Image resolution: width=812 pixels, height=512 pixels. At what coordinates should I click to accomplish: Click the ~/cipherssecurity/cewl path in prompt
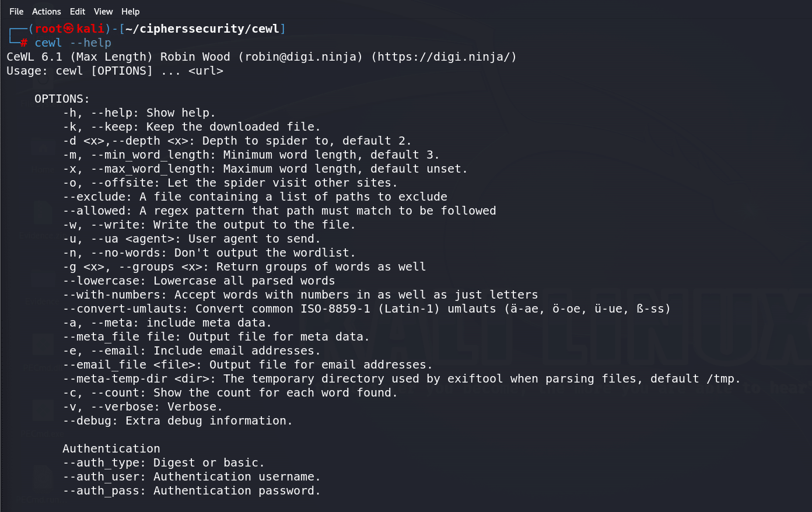click(x=202, y=29)
